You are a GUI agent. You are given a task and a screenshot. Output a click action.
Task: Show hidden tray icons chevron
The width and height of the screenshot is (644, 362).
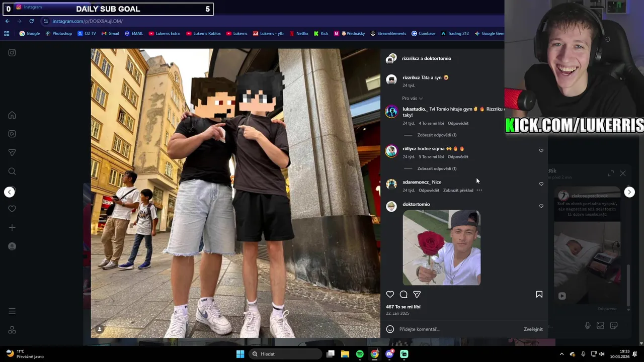[x=561, y=354]
